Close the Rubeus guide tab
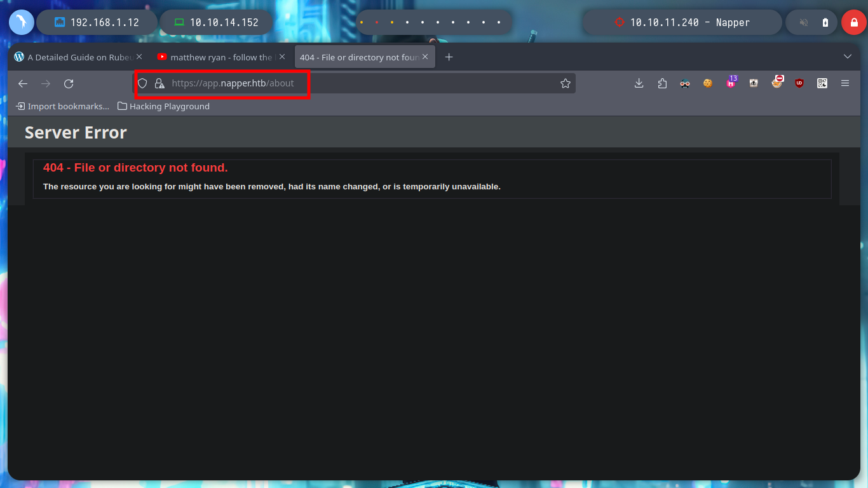Viewport: 868px width, 488px height. tap(139, 57)
